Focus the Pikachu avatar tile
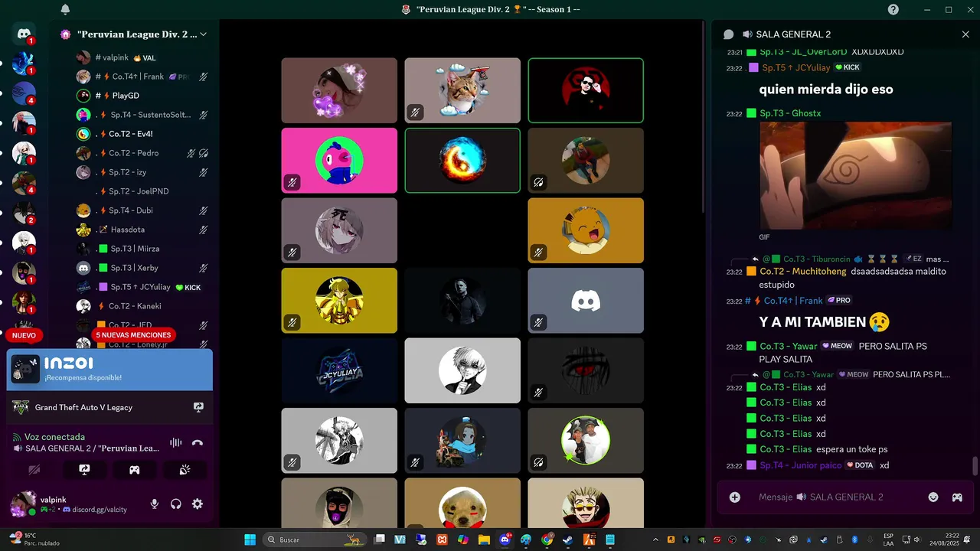980x551 pixels. click(586, 230)
